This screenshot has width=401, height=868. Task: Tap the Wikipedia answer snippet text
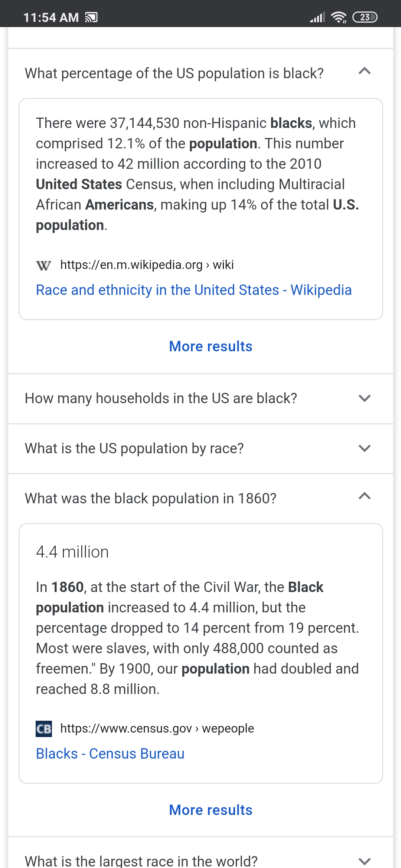tap(197, 174)
